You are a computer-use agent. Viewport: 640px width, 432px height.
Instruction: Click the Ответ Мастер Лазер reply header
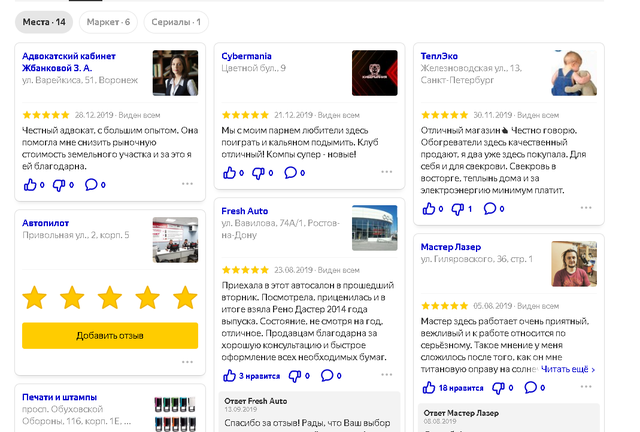pos(461,413)
